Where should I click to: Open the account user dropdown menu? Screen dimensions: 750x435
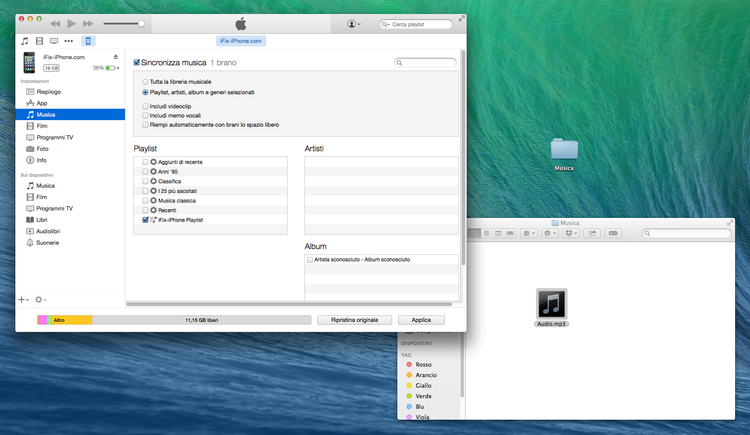[354, 23]
